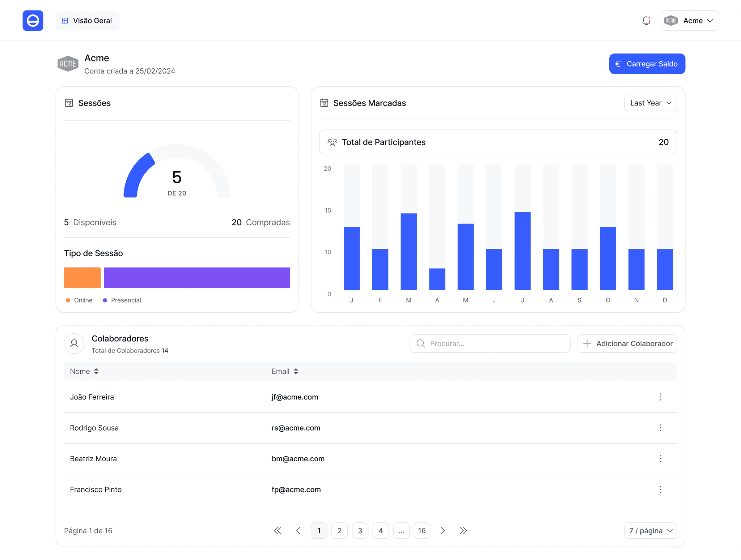Click the blue app logo icon
This screenshot has height=560, width=741.
pos(33,21)
